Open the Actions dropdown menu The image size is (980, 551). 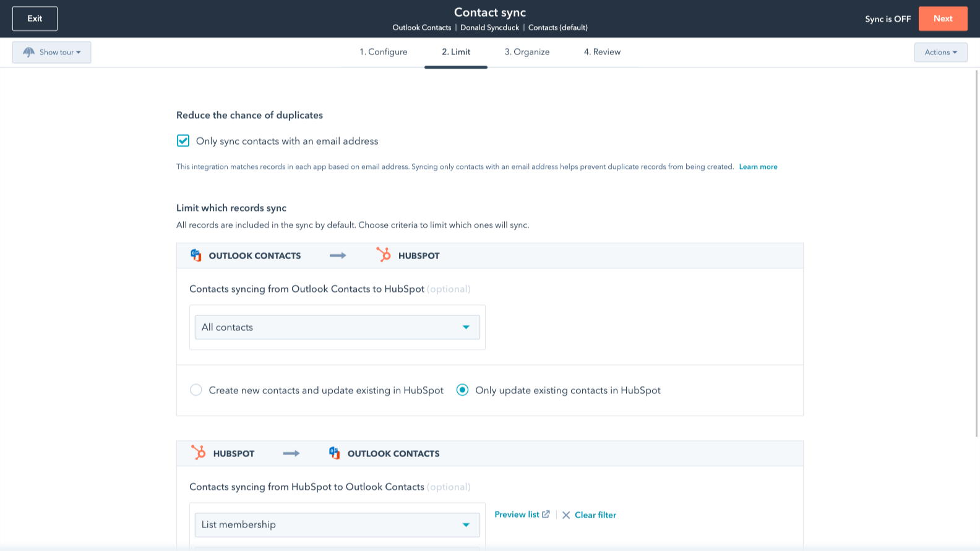point(940,53)
